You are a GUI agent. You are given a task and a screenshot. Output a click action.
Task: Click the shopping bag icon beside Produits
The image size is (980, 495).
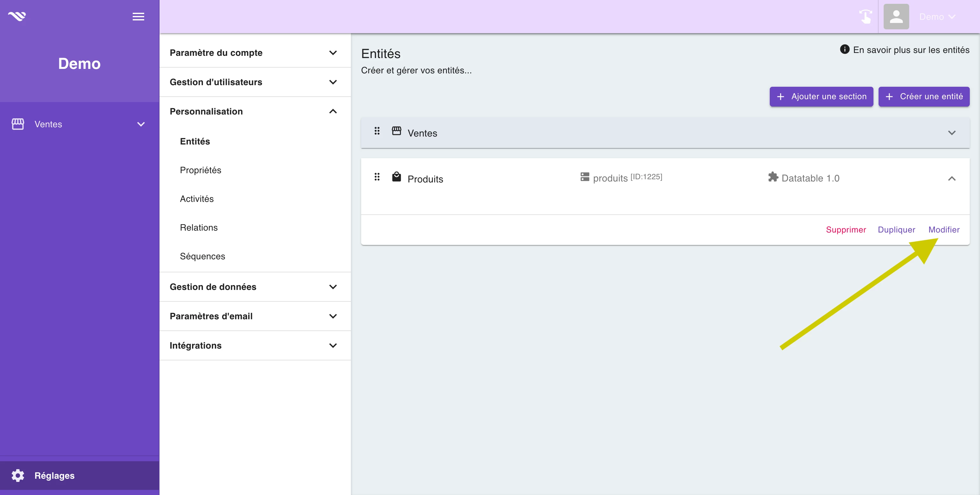(397, 177)
